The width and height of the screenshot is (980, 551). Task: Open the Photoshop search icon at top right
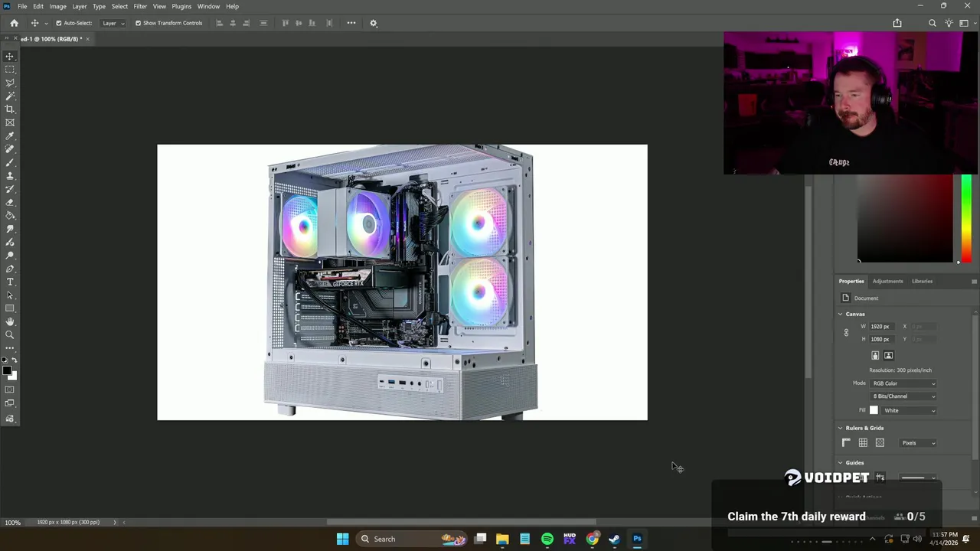coord(933,23)
